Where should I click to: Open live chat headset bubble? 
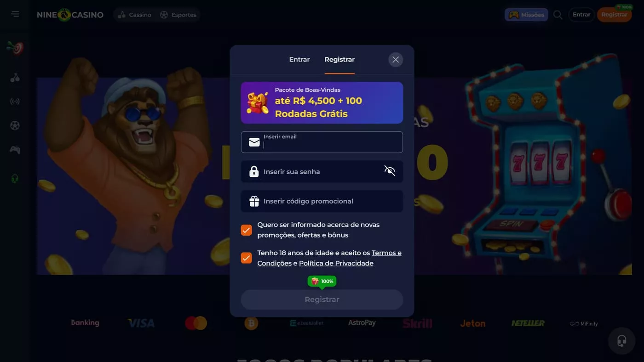[x=622, y=340]
